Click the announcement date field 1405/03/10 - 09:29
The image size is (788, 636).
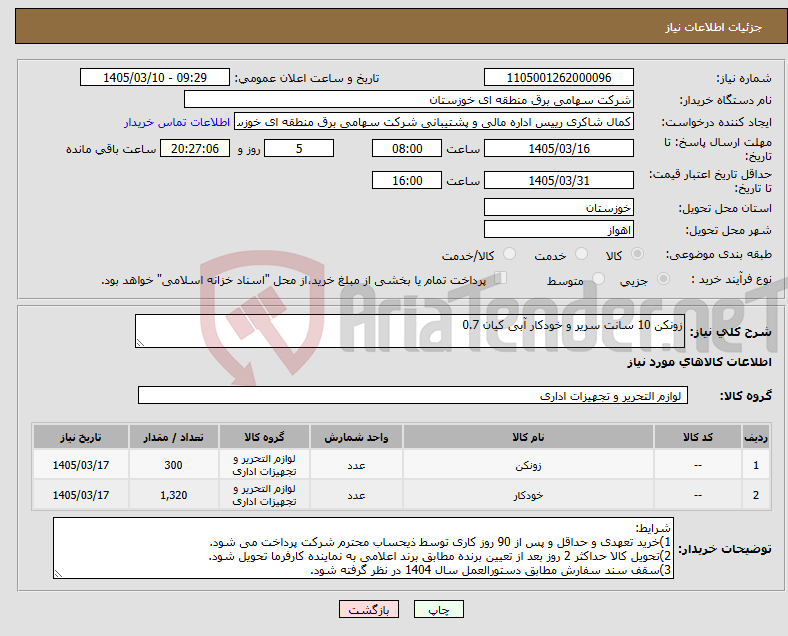(155, 78)
